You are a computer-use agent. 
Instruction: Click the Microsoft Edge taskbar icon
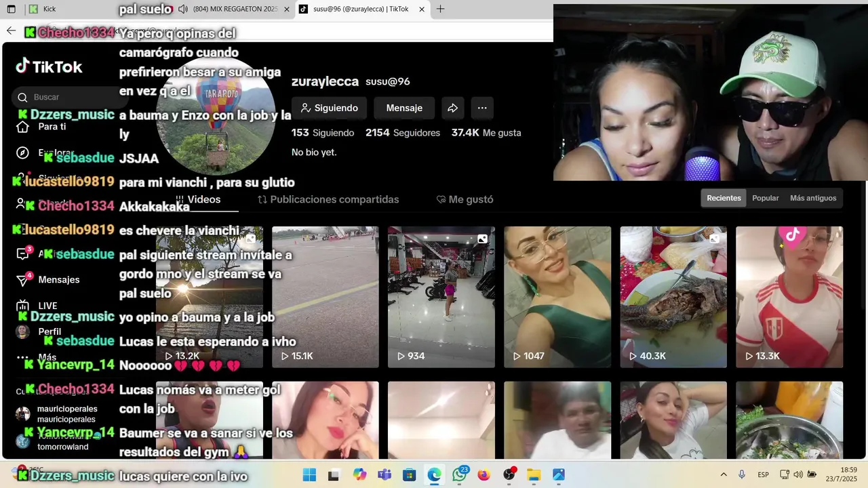click(435, 474)
